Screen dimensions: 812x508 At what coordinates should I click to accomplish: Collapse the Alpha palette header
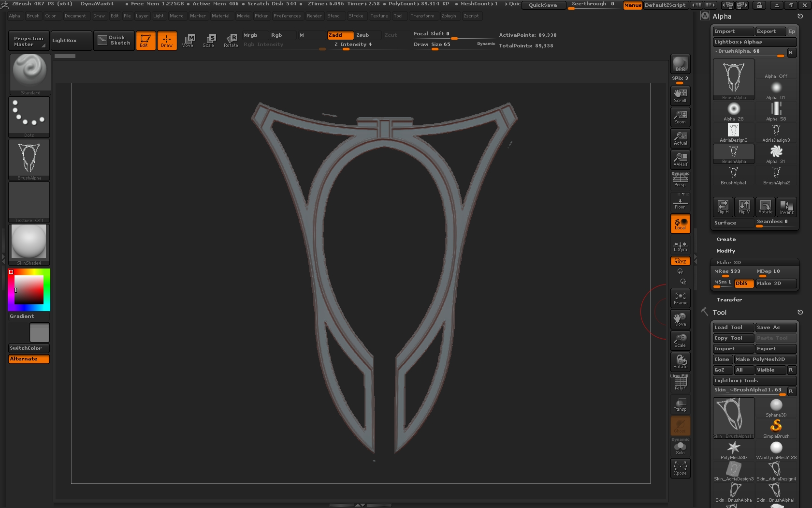point(722,16)
